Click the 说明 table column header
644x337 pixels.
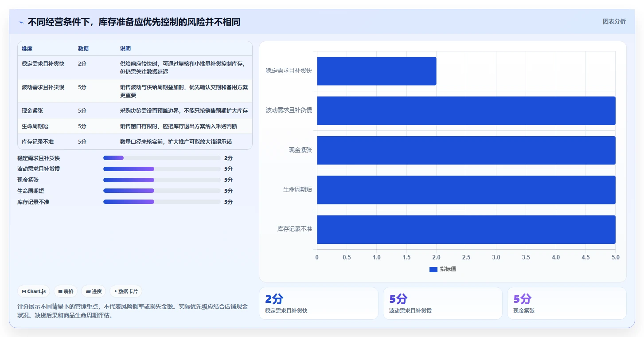[125, 48]
